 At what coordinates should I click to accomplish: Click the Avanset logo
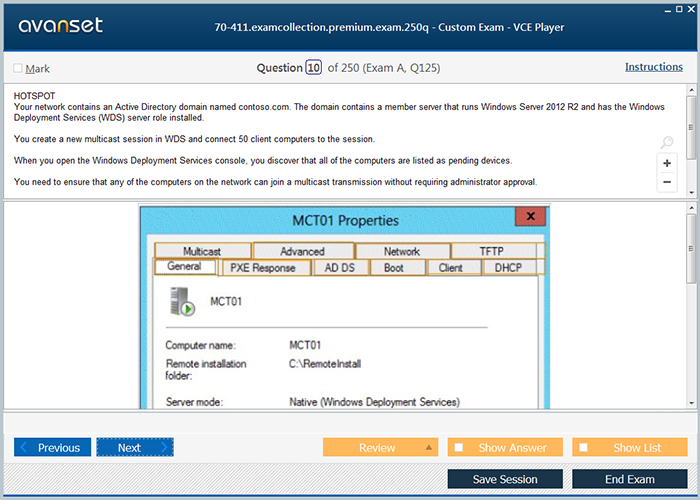61,25
